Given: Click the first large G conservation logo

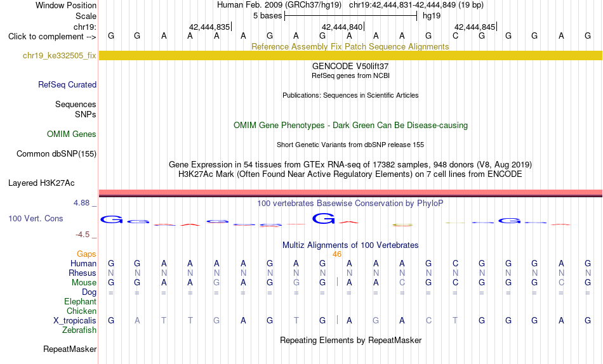Looking at the screenshot, I should [112, 219].
